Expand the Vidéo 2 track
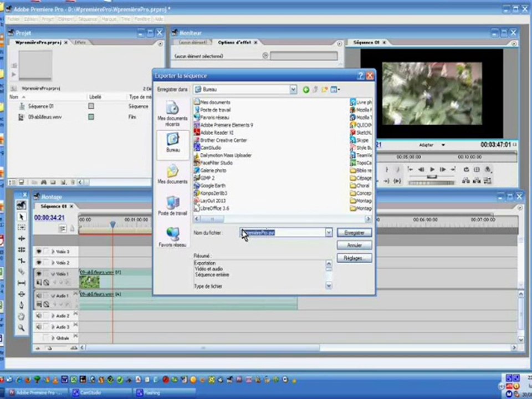The height and width of the screenshot is (399, 532). (53, 263)
